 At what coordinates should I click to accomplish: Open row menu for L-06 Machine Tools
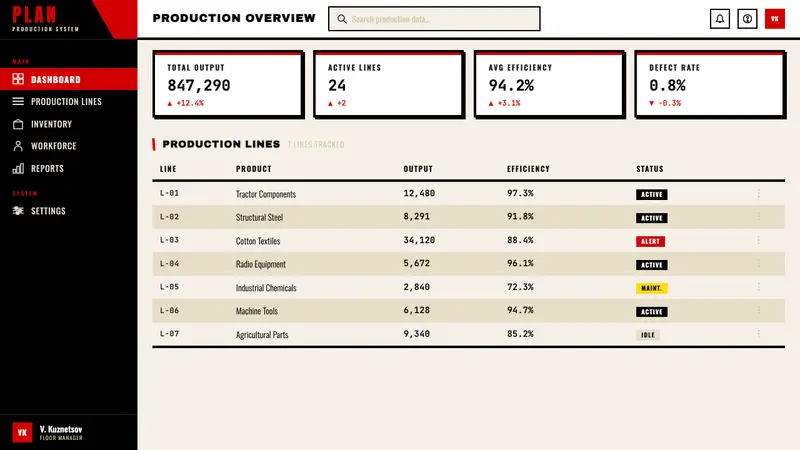click(759, 311)
